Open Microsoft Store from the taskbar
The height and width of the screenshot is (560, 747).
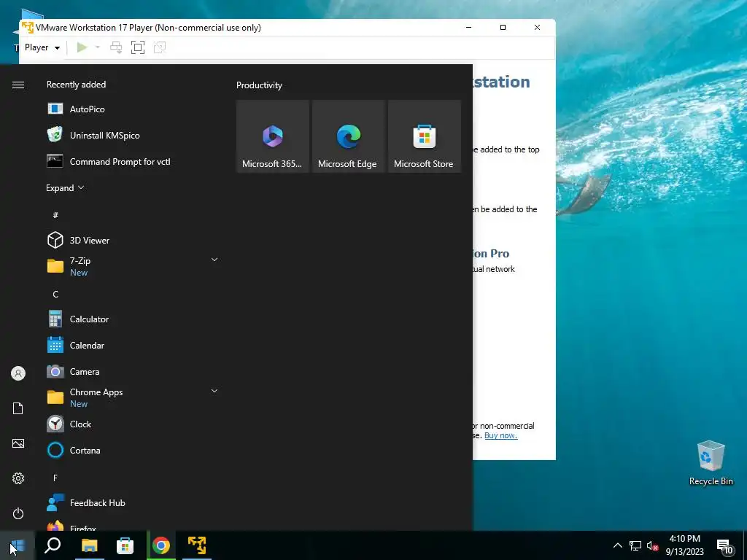[125, 545]
